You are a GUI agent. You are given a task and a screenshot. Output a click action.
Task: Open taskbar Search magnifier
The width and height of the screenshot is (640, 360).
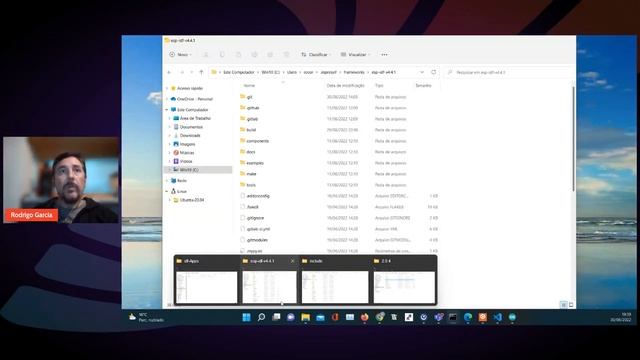(261, 317)
